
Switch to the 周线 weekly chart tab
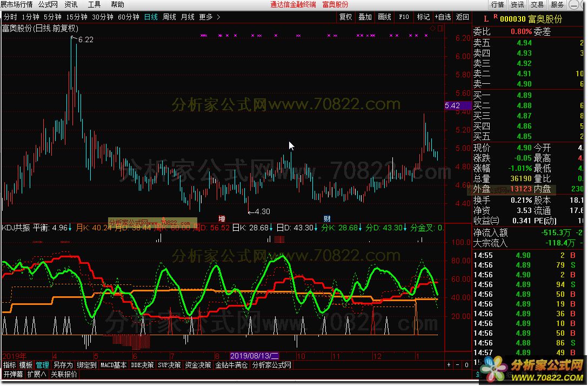click(x=169, y=17)
